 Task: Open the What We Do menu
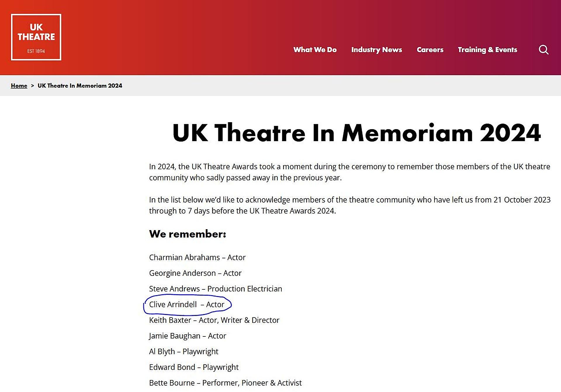point(315,50)
